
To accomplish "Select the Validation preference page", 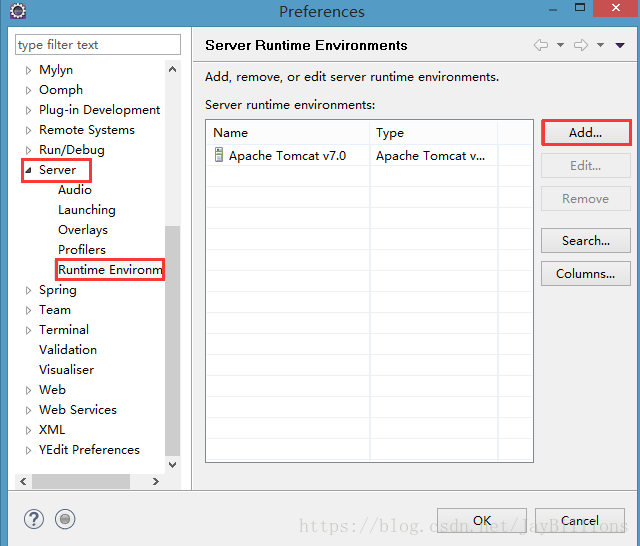I will click(68, 350).
